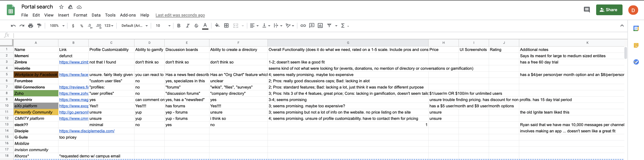Open the Tasks side panel icon
The height and width of the screenshot is (160, 644).
coord(636,62)
